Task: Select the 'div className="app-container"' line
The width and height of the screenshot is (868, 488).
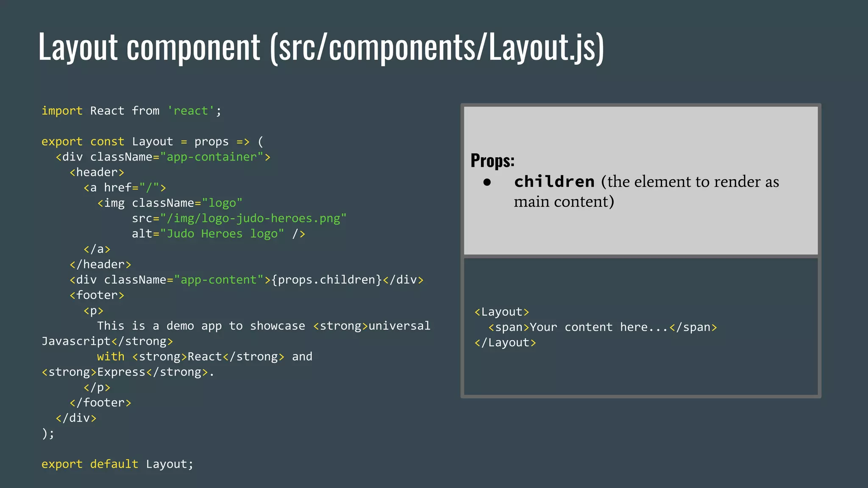Action: pyautogui.click(x=163, y=157)
